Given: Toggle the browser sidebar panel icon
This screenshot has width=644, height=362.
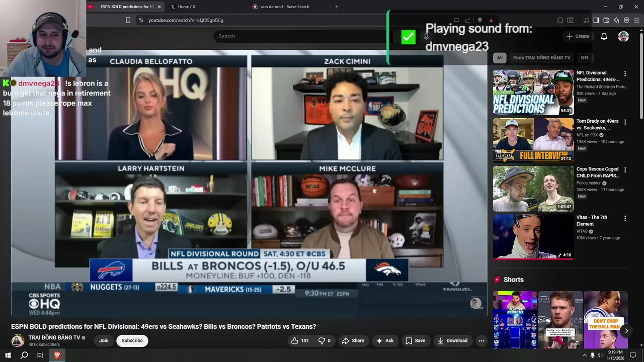Looking at the screenshot, I should (x=596, y=20).
